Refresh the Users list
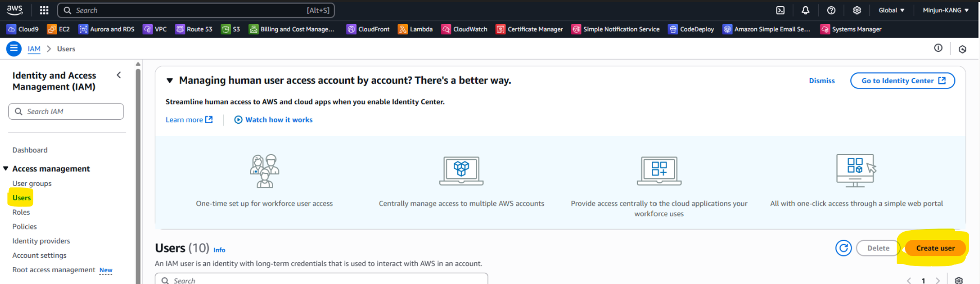The height and width of the screenshot is (284, 980). point(843,248)
